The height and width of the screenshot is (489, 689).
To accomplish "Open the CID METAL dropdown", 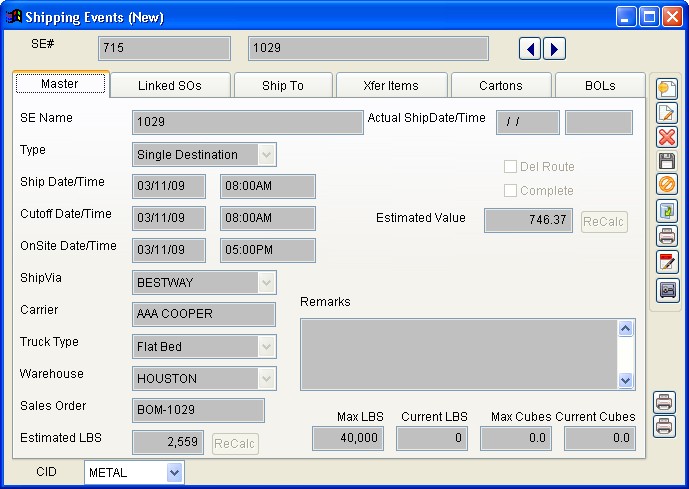I will 175,473.
